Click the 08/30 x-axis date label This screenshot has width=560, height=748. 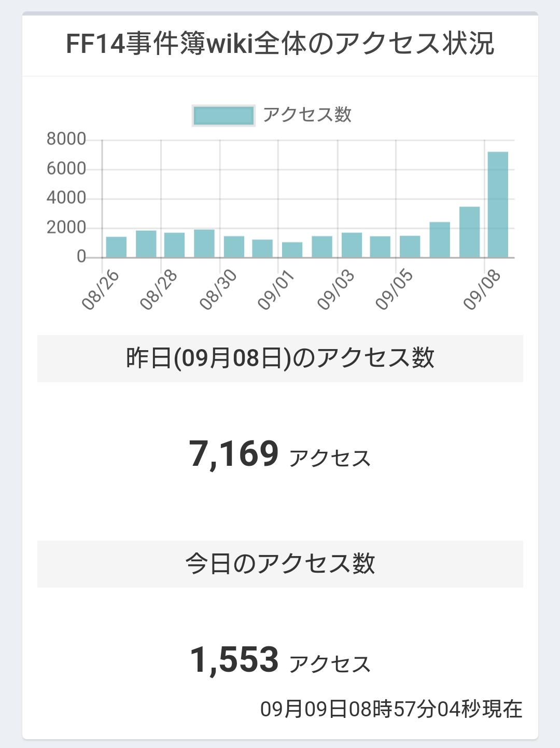(218, 290)
